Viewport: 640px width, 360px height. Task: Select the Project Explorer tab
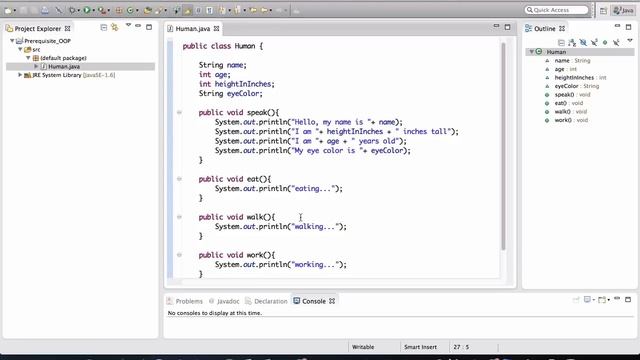pyautogui.click(x=38, y=29)
